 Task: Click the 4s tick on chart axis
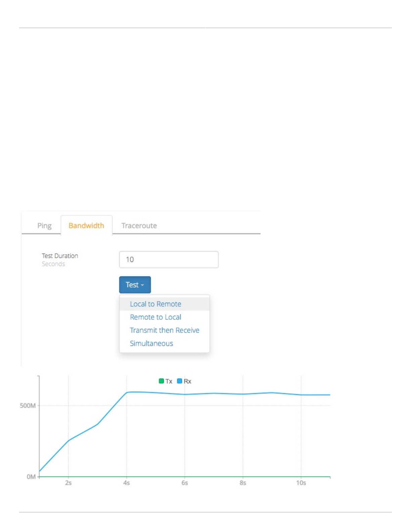click(x=126, y=483)
